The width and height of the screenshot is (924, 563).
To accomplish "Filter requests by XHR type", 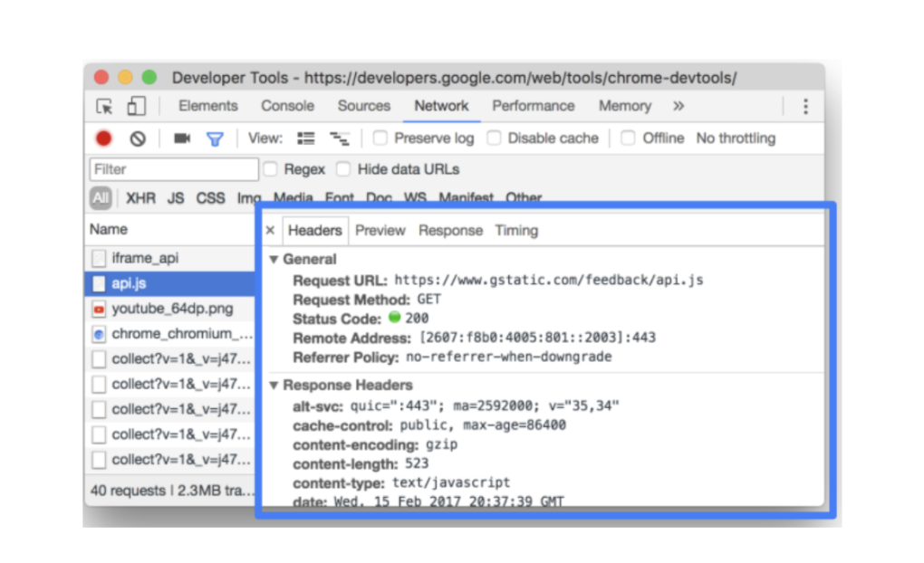I will click(140, 197).
